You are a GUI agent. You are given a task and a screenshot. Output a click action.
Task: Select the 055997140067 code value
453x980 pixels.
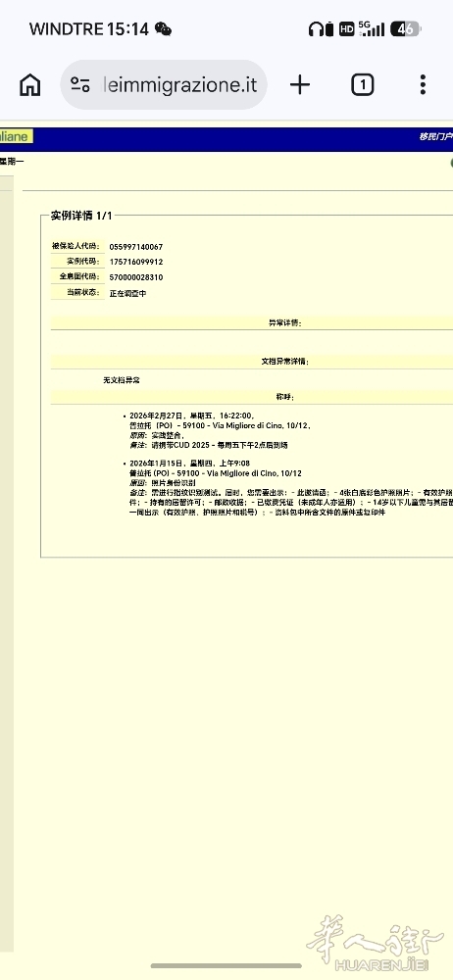point(135,247)
